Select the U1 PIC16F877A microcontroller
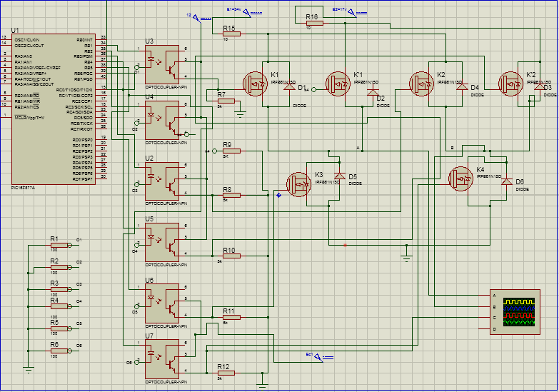559x392 pixels. (54, 107)
